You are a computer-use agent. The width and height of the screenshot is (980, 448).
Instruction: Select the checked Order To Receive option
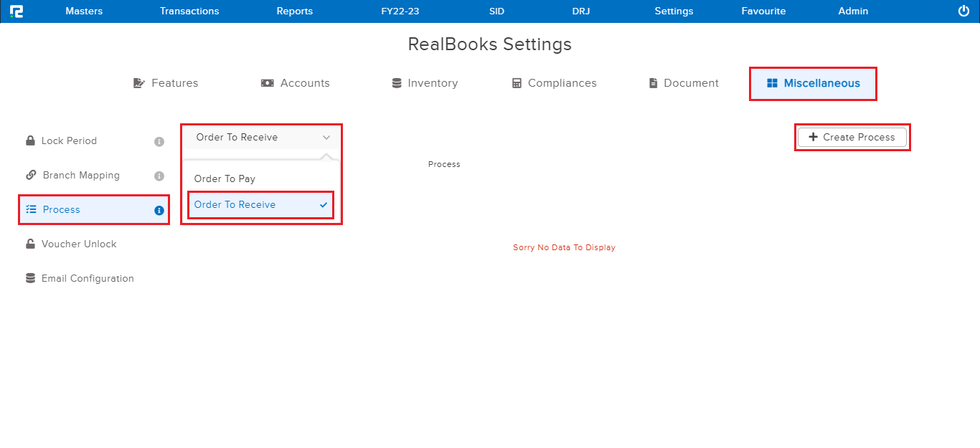point(235,205)
